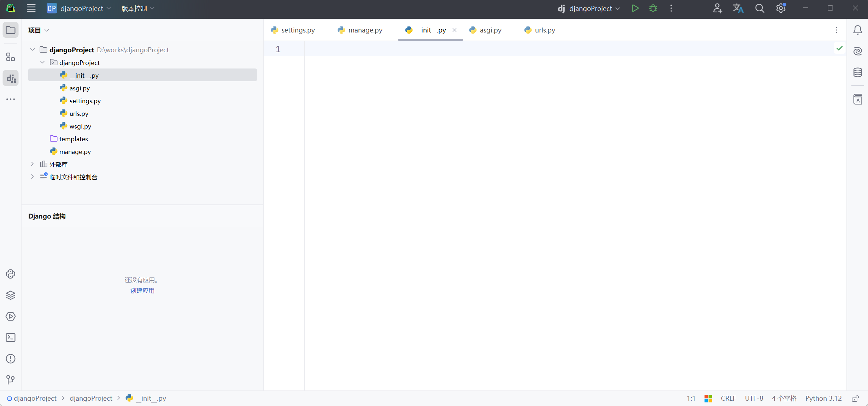Debug the djangoProject configuration
Screen dimensions: 868x406
coord(653,8)
